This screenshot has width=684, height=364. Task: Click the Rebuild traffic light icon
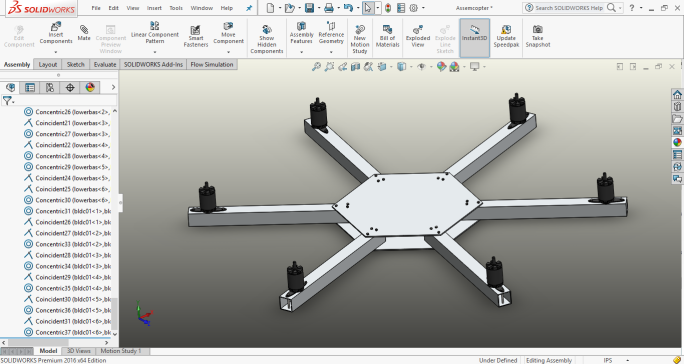[388, 8]
